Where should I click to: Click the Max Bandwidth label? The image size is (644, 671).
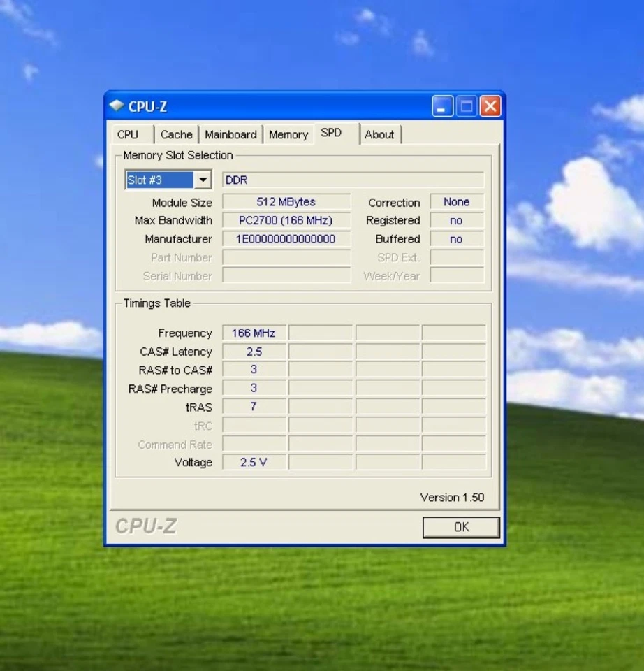click(173, 220)
